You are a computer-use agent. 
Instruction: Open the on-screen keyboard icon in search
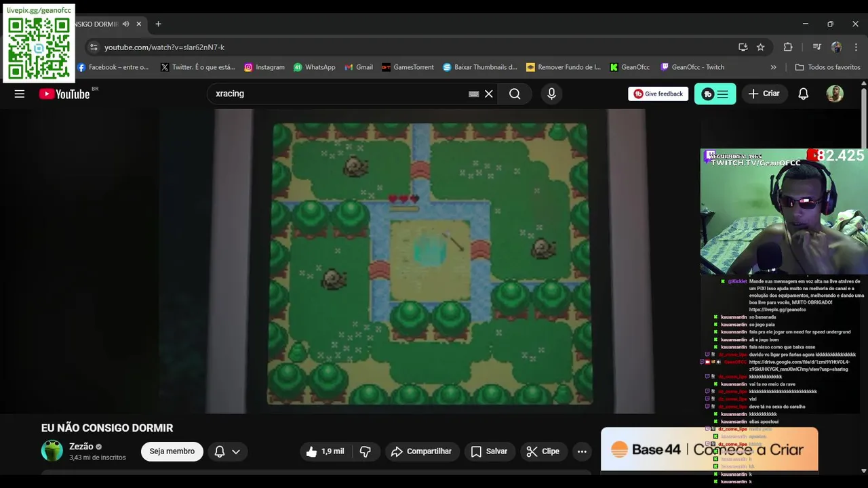click(474, 94)
